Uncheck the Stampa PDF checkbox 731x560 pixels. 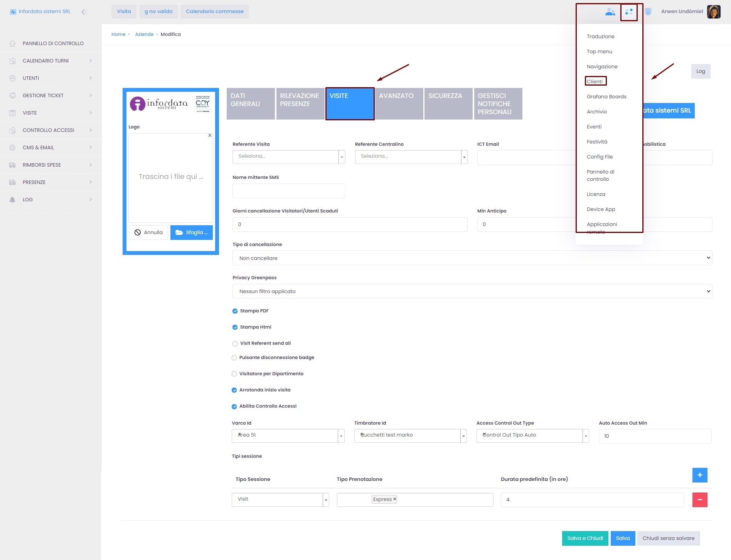click(x=235, y=311)
